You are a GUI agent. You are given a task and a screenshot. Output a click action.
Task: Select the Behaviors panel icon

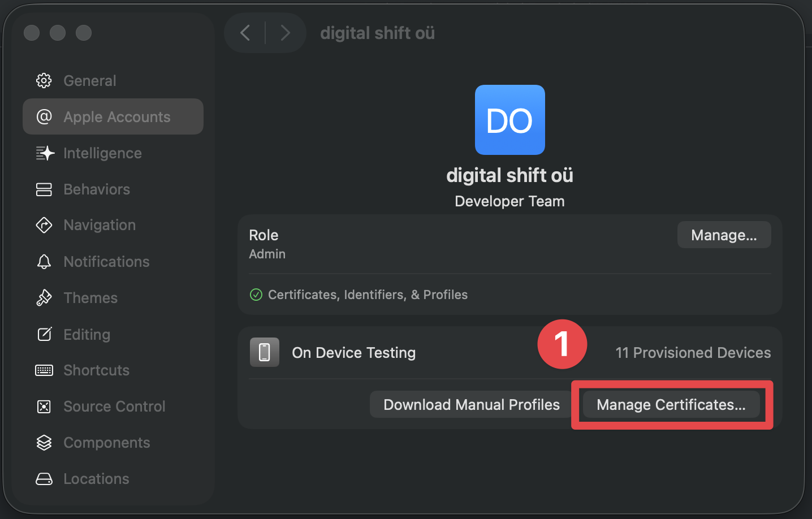click(44, 189)
